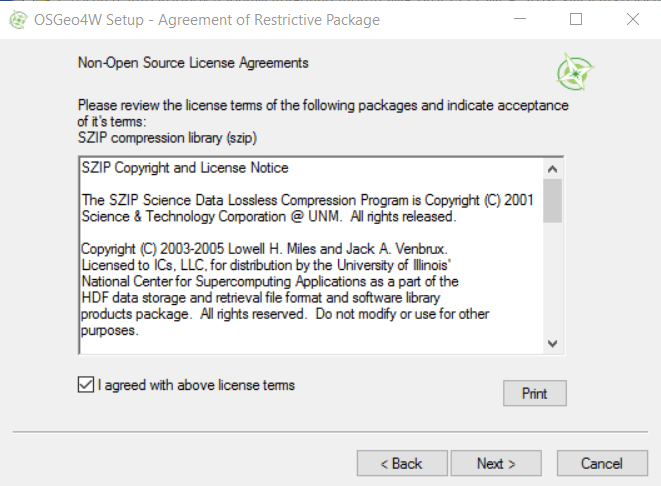Click inside the SZIP license text box

[x=311, y=255]
